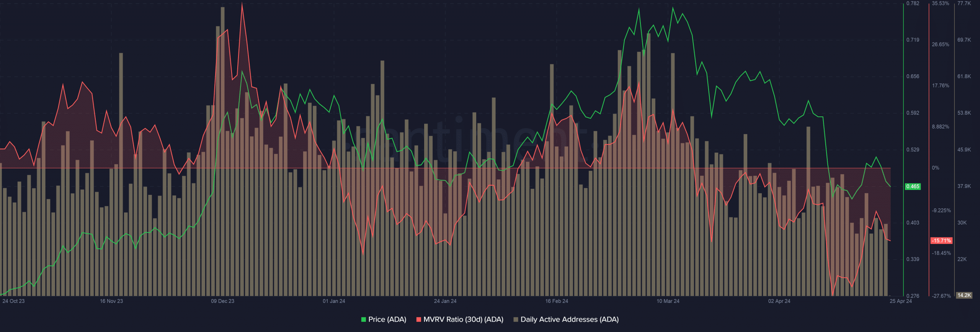Click the 8.882% MVRV axis value
The width and height of the screenshot is (980, 332).
coord(941,127)
